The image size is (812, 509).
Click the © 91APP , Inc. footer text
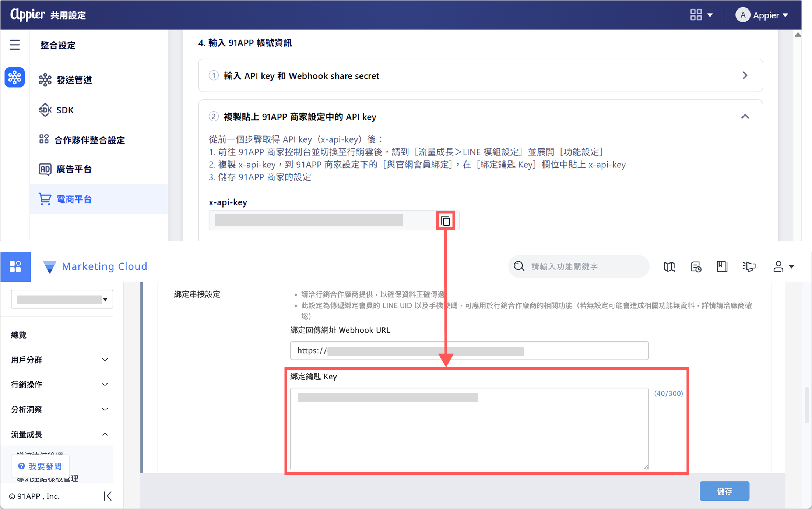click(x=34, y=496)
